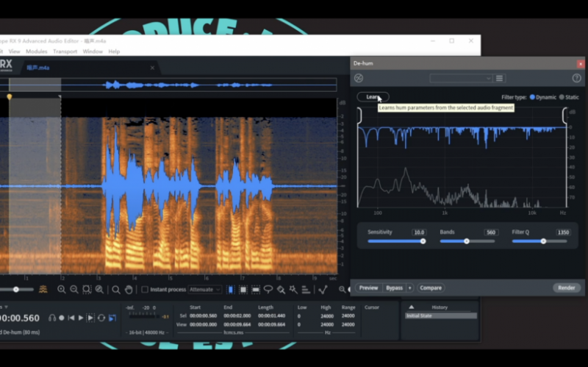Click the zoom in magnifier icon
This screenshot has height=367, width=588.
pos(62,289)
